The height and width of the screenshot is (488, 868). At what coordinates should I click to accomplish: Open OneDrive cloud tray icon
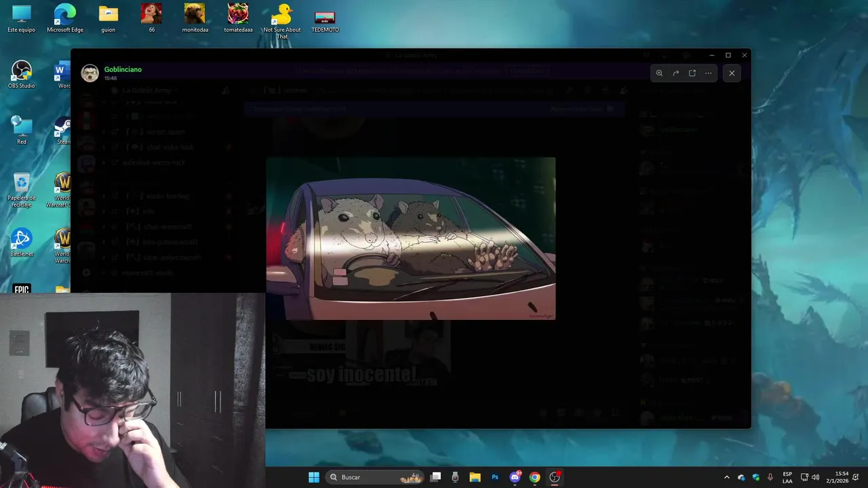[x=741, y=477]
